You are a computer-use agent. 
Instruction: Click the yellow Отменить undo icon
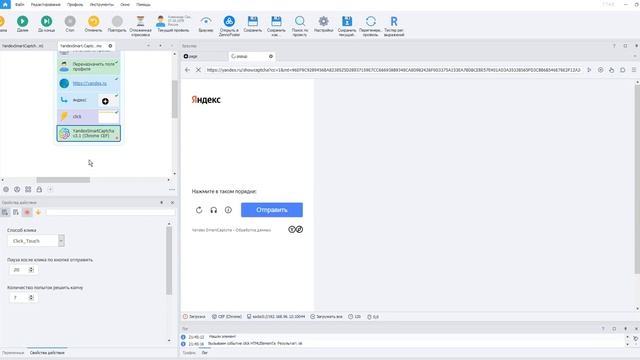coord(93,21)
